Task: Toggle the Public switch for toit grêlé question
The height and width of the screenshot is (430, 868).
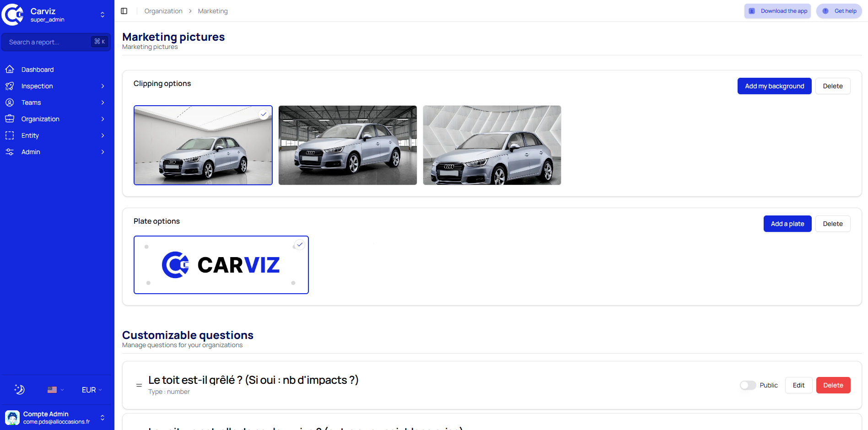Action: 748,385
